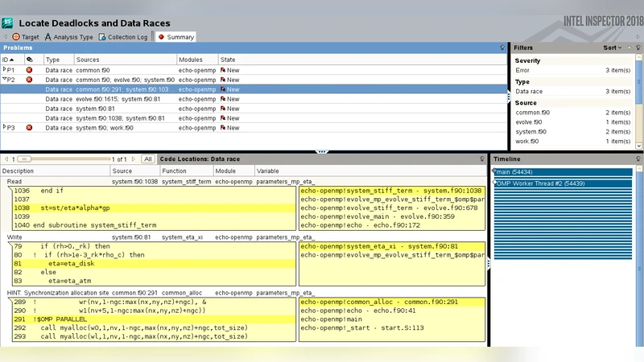Click the red error icon for P3
The height and width of the screenshot is (362, 644).
29,128
